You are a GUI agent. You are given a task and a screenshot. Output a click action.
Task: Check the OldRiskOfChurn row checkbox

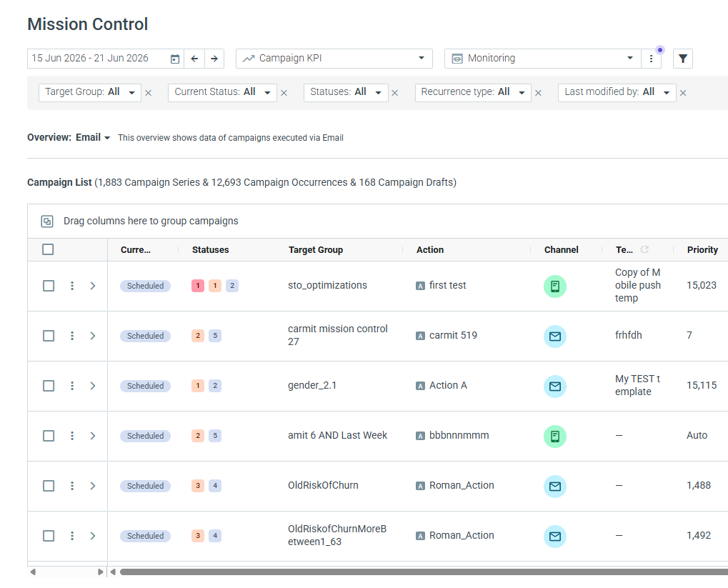coord(49,486)
